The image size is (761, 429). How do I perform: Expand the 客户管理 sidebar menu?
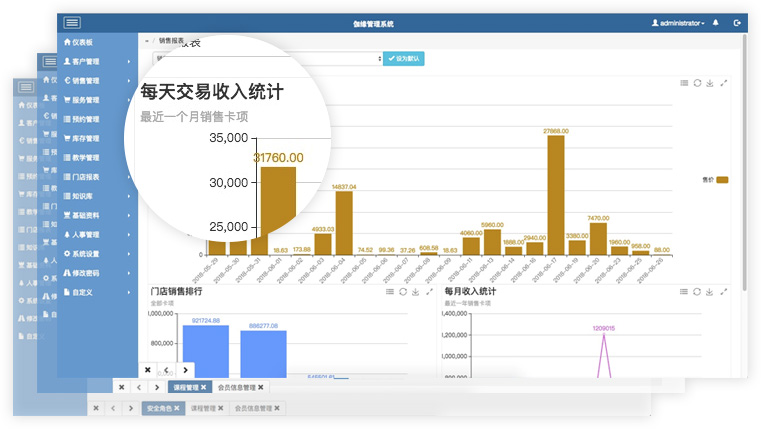96,62
